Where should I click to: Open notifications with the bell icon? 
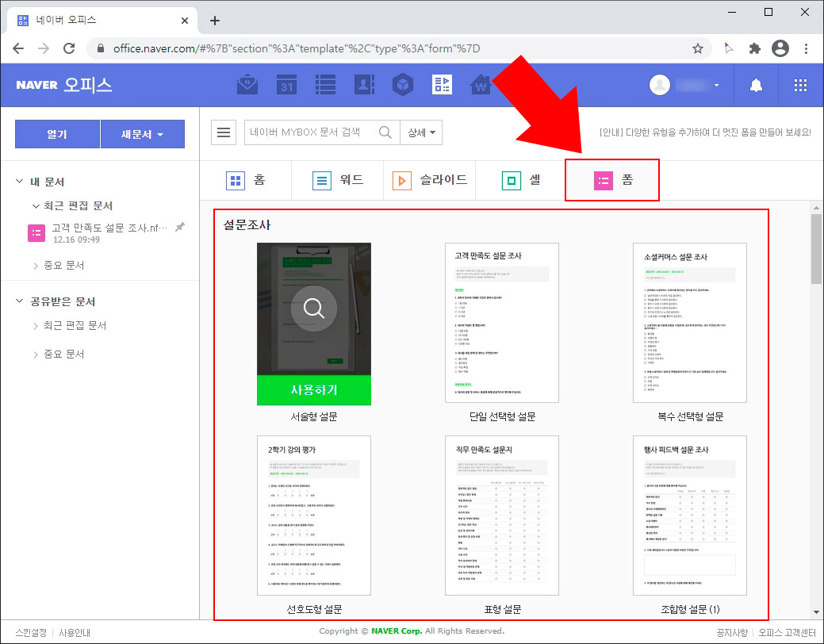point(756,85)
